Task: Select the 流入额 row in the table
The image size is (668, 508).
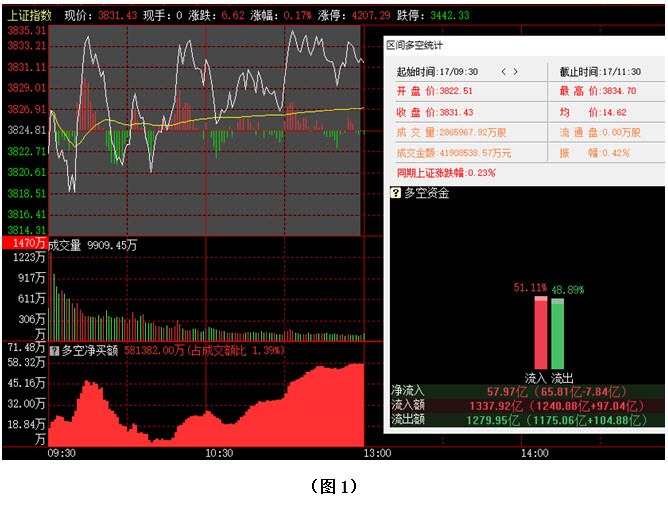Action: (x=526, y=406)
